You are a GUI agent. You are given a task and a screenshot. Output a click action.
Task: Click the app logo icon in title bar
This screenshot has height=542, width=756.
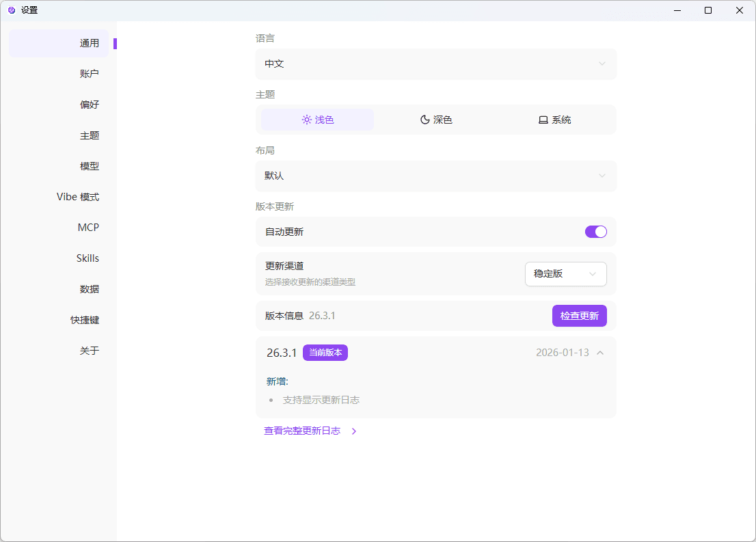tap(12, 10)
